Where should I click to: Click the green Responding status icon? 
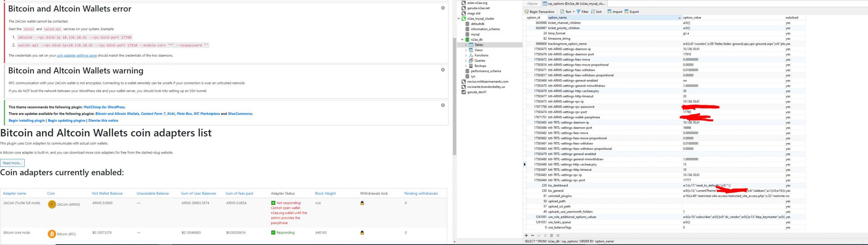point(273,233)
